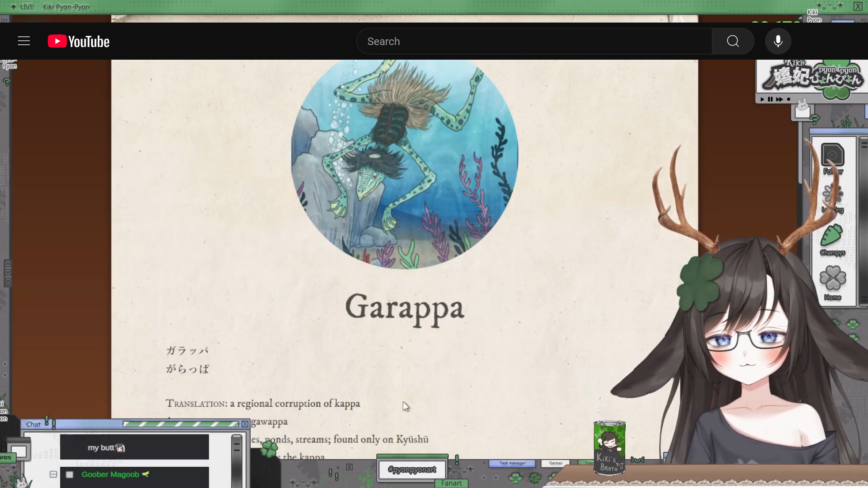Click the Kiki's Broth can icon

coord(609,447)
